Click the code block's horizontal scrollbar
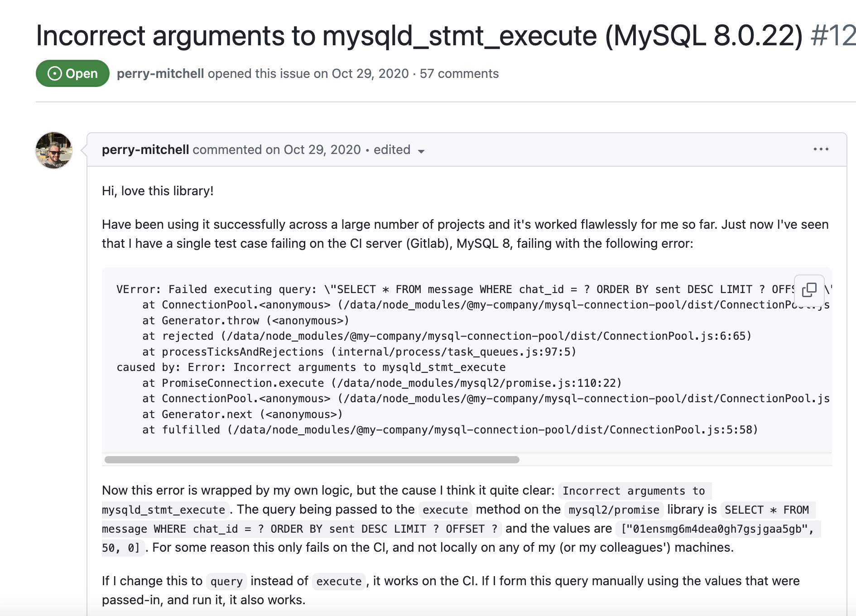Image resolution: width=856 pixels, height=616 pixels. [x=312, y=460]
